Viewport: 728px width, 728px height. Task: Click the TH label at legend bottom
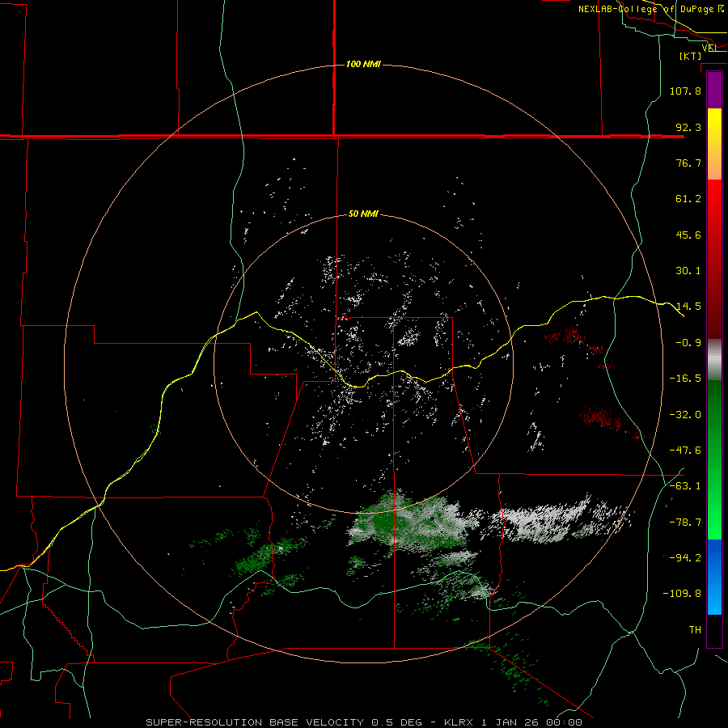coord(695,630)
